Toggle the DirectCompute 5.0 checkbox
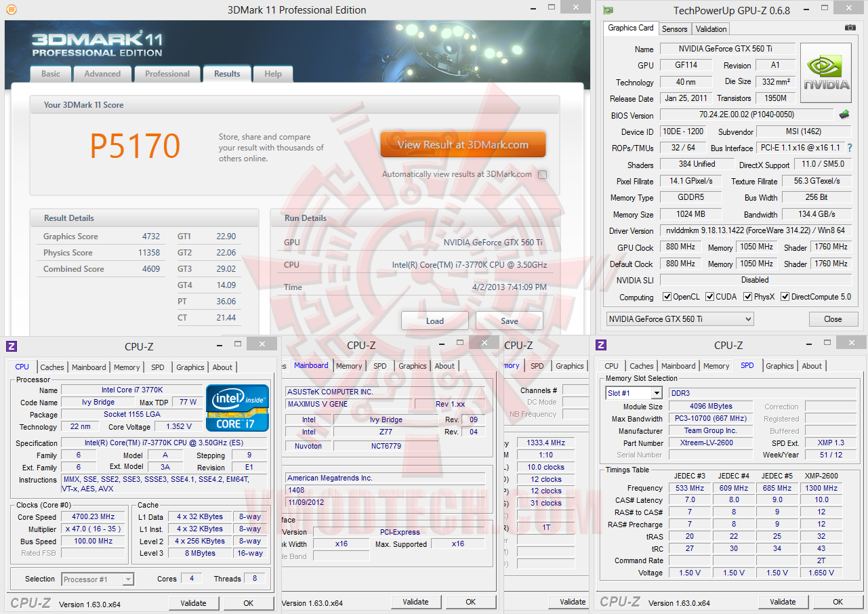The height and width of the screenshot is (614, 868). tap(785, 297)
